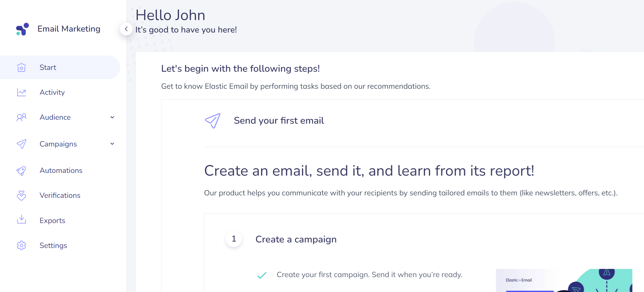This screenshot has width=644, height=292.
Task: Select the Campaigns paper plane icon
Action: click(x=21, y=144)
